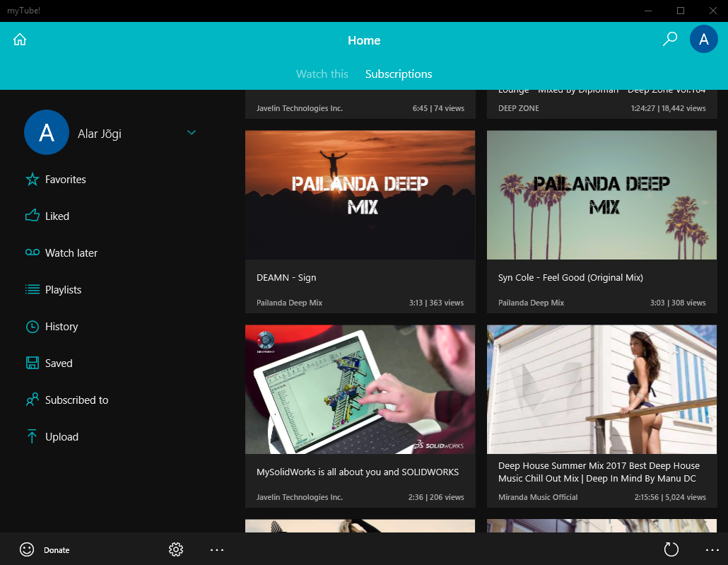
Task: Refresh the subscriptions feed
Action: (671, 549)
